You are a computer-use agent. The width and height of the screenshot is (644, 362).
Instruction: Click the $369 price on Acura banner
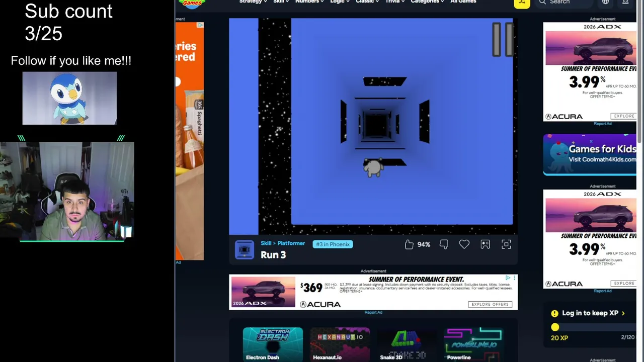point(311,288)
